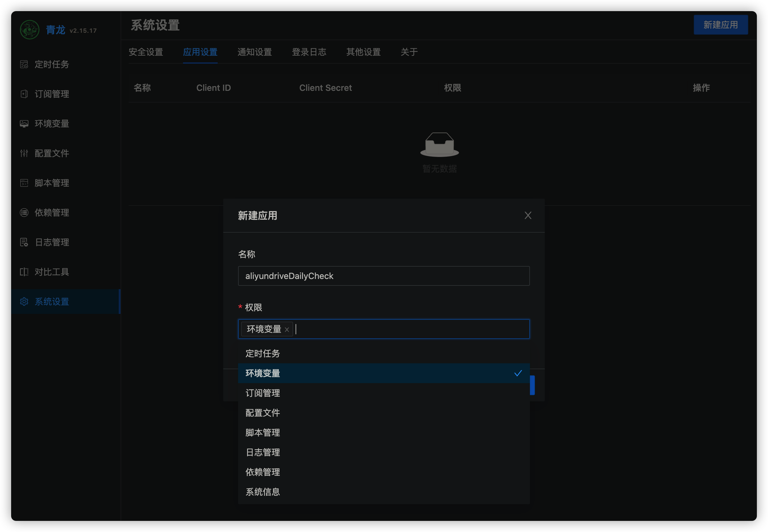768x532 pixels.
Task: Switch to the 通知设置 tab
Action: coord(254,52)
